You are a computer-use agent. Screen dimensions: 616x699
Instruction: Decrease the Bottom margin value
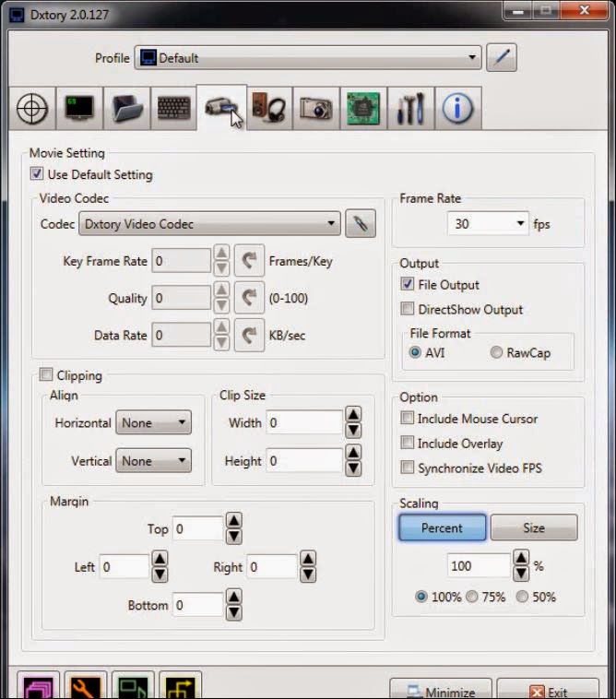click(234, 613)
